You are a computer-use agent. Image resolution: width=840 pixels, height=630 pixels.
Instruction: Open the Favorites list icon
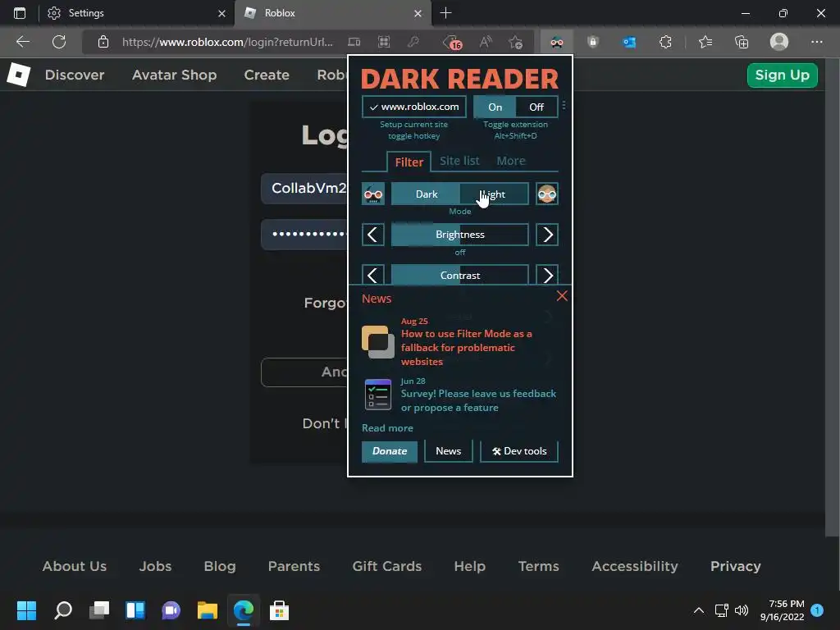705,42
